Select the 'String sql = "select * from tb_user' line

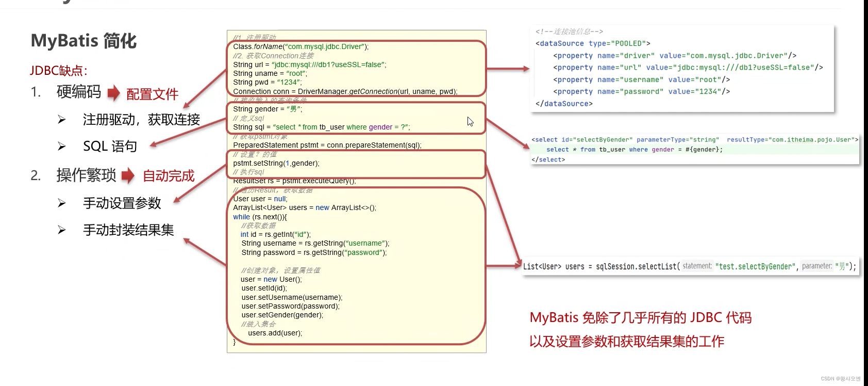[322, 127]
